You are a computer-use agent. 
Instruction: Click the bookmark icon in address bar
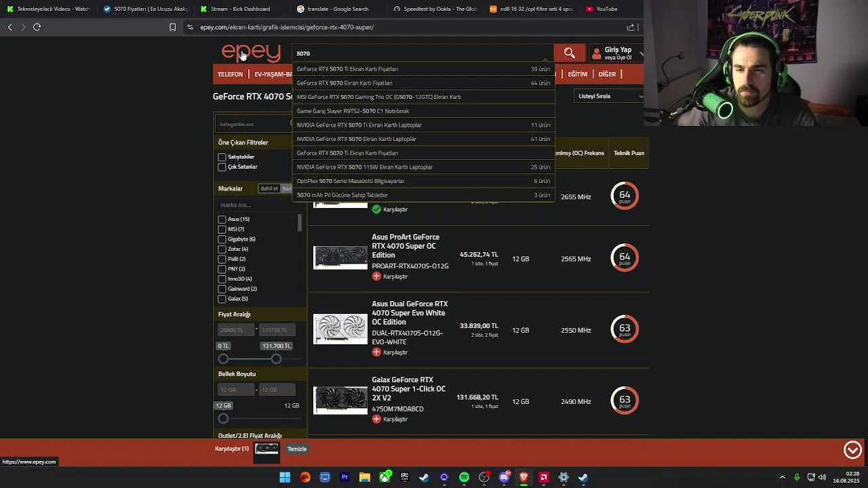(x=172, y=27)
